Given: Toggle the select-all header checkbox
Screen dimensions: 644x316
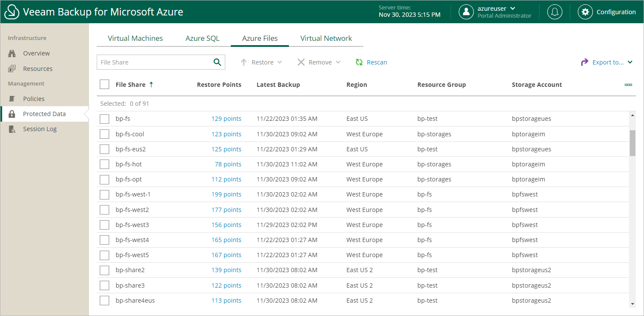Looking at the screenshot, I should pos(104,84).
